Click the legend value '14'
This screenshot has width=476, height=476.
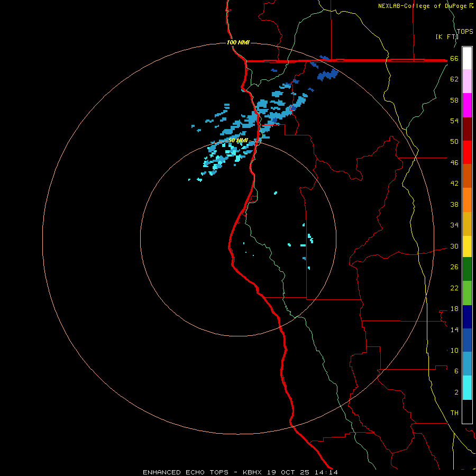coord(454,329)
